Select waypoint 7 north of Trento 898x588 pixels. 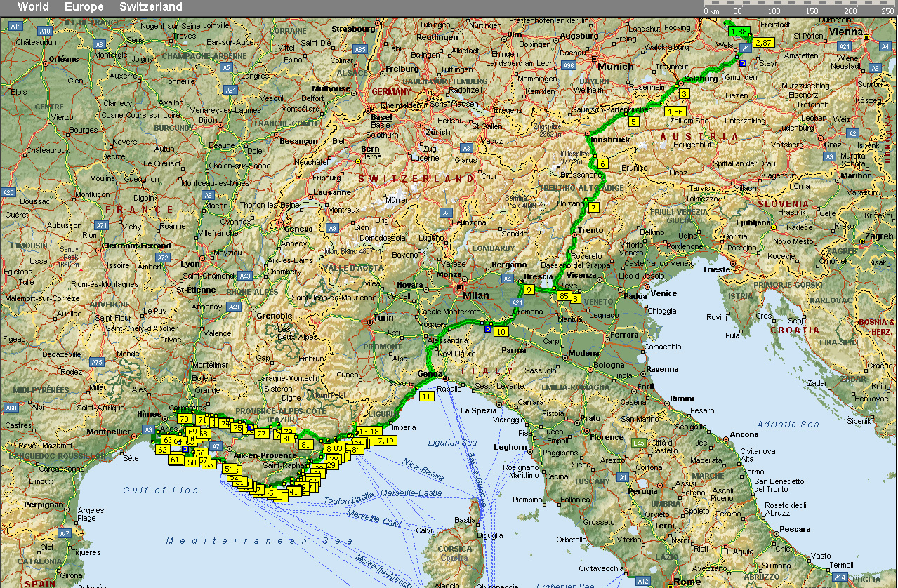pyautogui.click(x=594, y=208)
